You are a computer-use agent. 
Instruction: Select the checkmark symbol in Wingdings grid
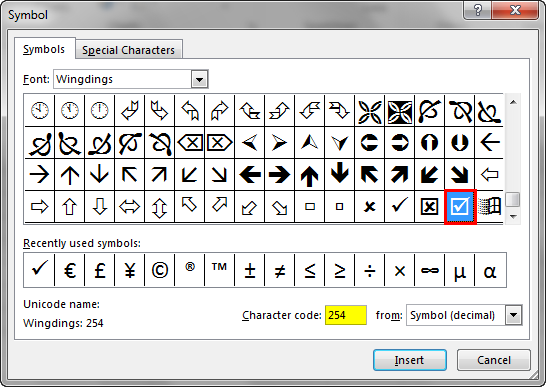coord(399,207)
